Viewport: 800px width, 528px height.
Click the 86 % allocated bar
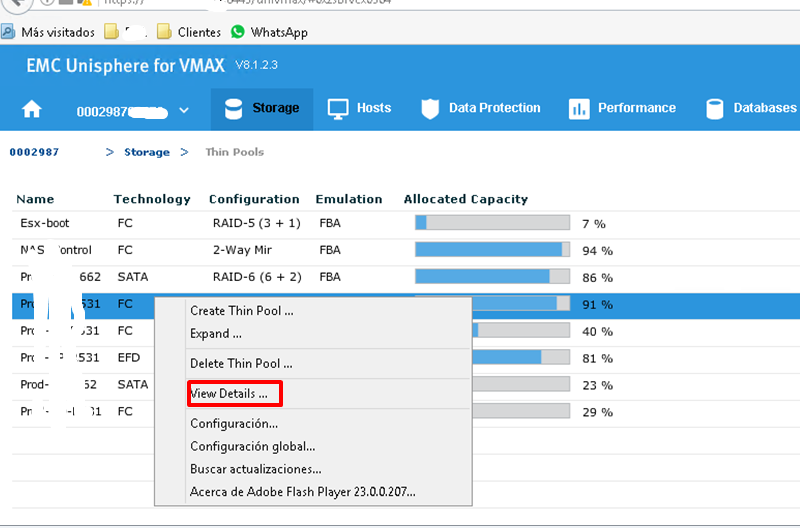492,276
